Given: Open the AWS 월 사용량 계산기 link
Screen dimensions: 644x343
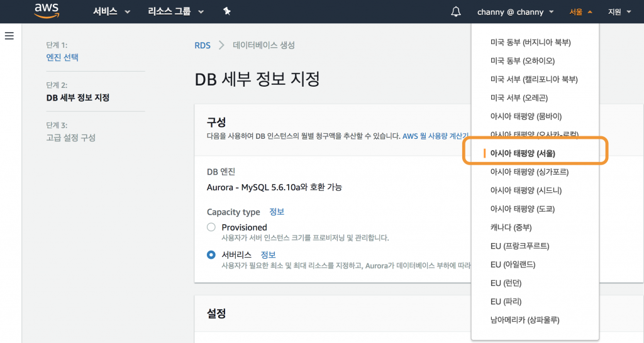Looking at the screenshot, I should click(436, 136).
